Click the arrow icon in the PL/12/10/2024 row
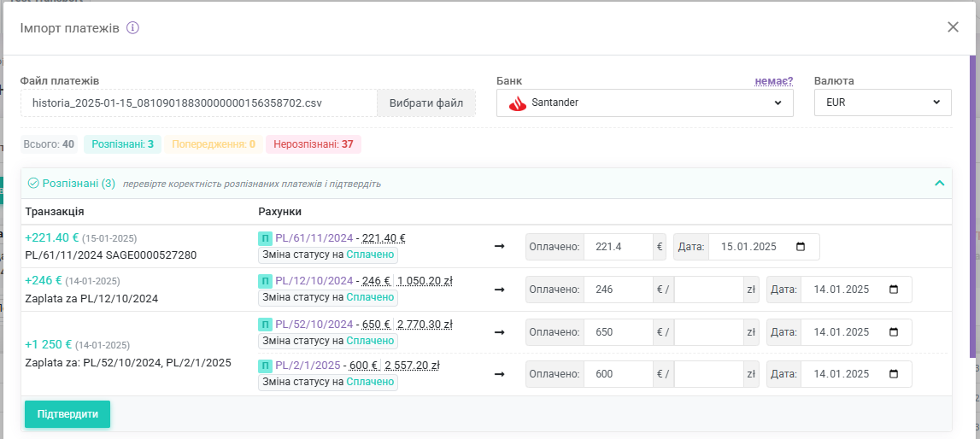980x439 pixels. (499, 290)
